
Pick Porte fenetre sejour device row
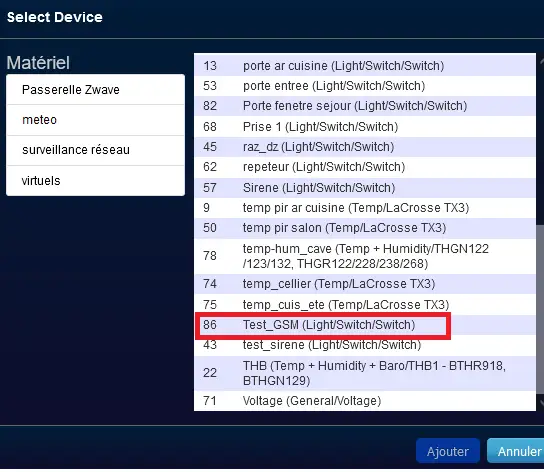[x=365, y=106]
